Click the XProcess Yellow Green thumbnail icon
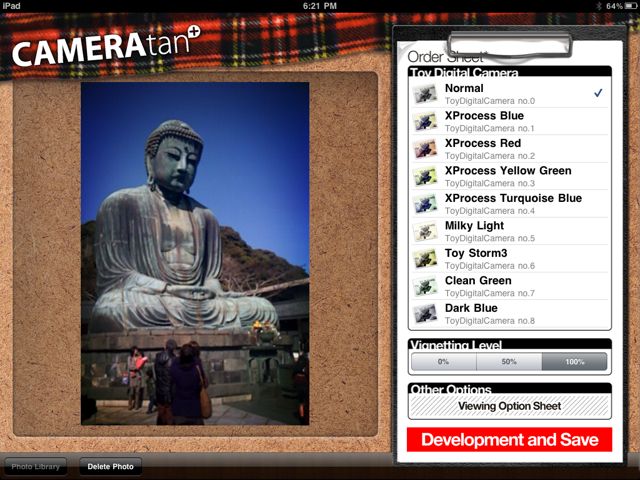Screen dimensions: 640x480 [x=425, y=176]
